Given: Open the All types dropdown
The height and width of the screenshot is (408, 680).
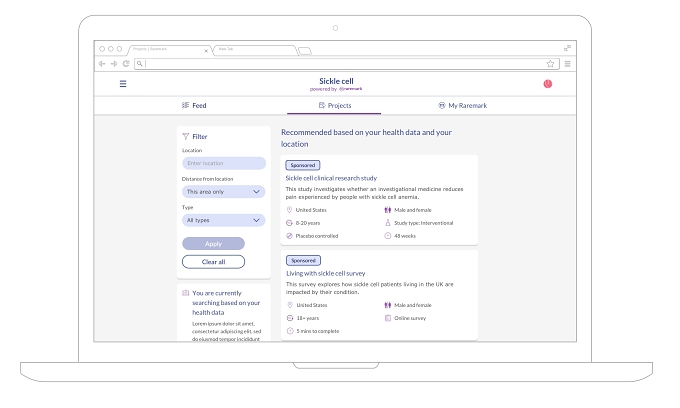Looking at the screenshot, I should point(223,220).
